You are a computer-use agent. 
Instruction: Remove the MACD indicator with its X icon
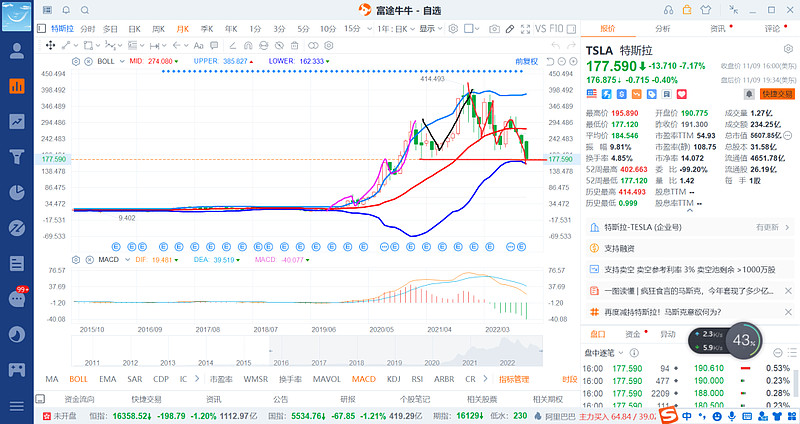pyautogui.click(x=88, y=260)
